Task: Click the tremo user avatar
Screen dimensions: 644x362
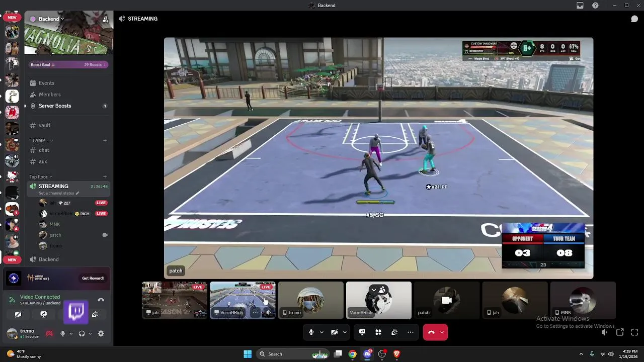Action: (12, 333)
